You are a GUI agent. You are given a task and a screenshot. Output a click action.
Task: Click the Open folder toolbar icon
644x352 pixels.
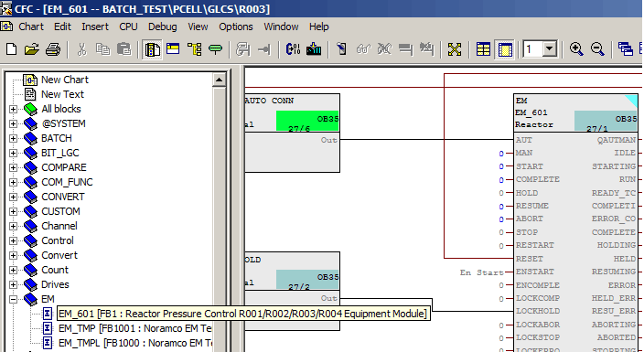point(32,49)
